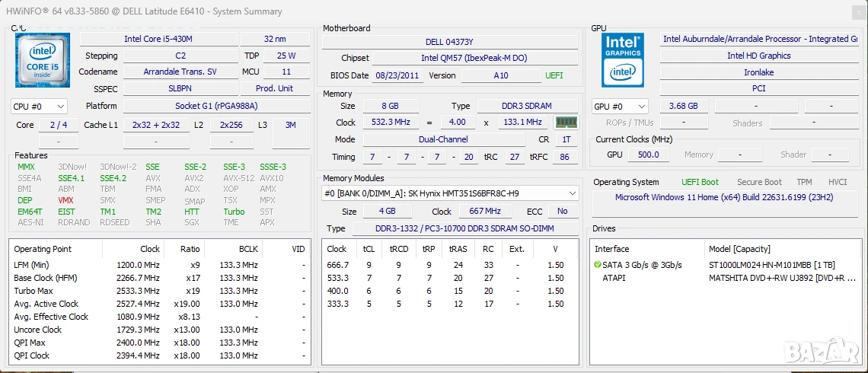
Task: Click the L2 cache 2x256 value
Action: click(231, 125)
